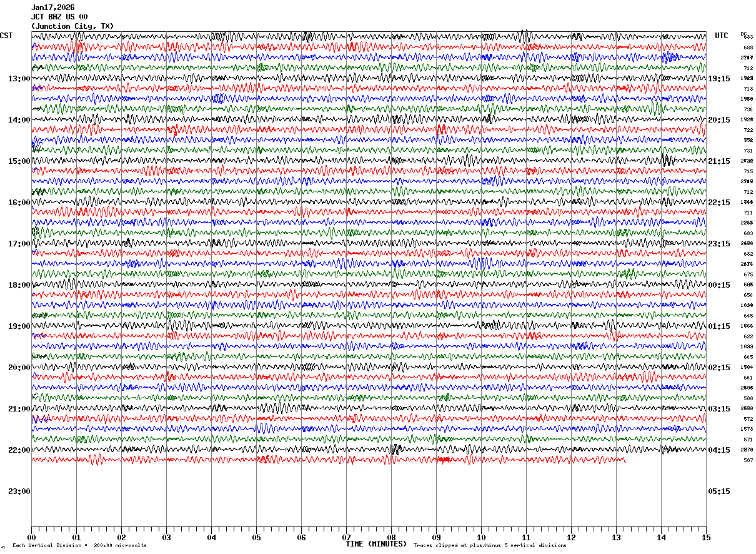Select the 14:00 CST time label
Viewport: 756px width, 554px height.
tap(19, 120)
